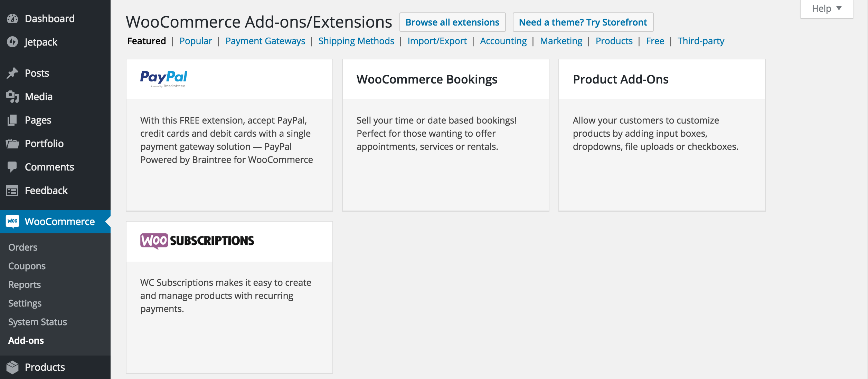Viewport: 868px width, 379px height.
Task: Click Need a theme? Try Storefront
Action: 583,22
